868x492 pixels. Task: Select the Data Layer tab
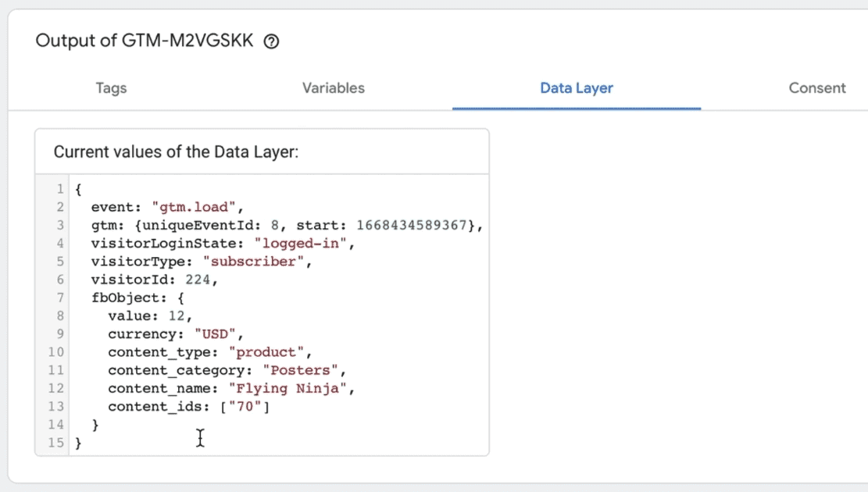576,88
